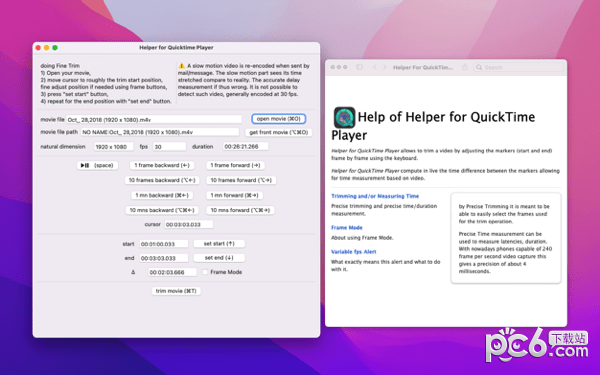The image size is (600, 375).
Task: Click the warning icon in the Helper window
Action: (181, 66)
